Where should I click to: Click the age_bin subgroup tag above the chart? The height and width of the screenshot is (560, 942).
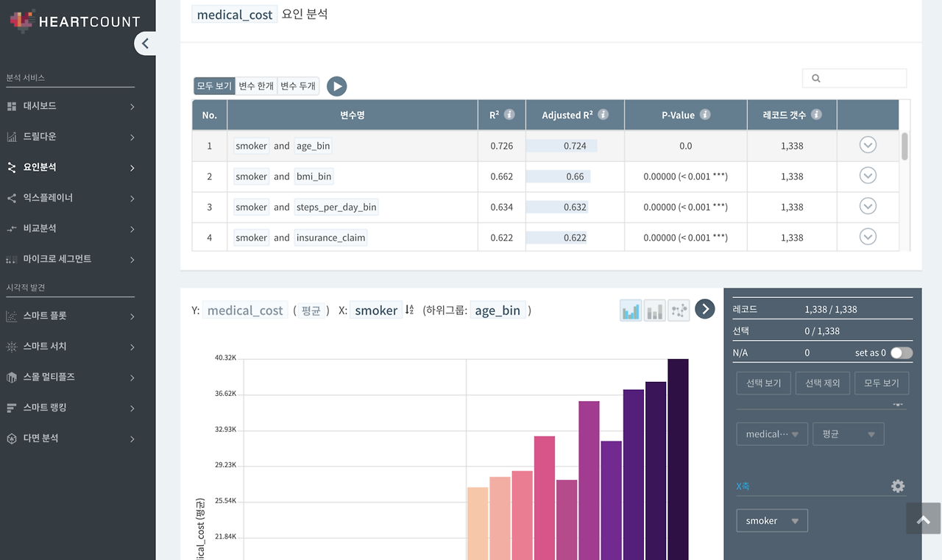tap(497, 311)
